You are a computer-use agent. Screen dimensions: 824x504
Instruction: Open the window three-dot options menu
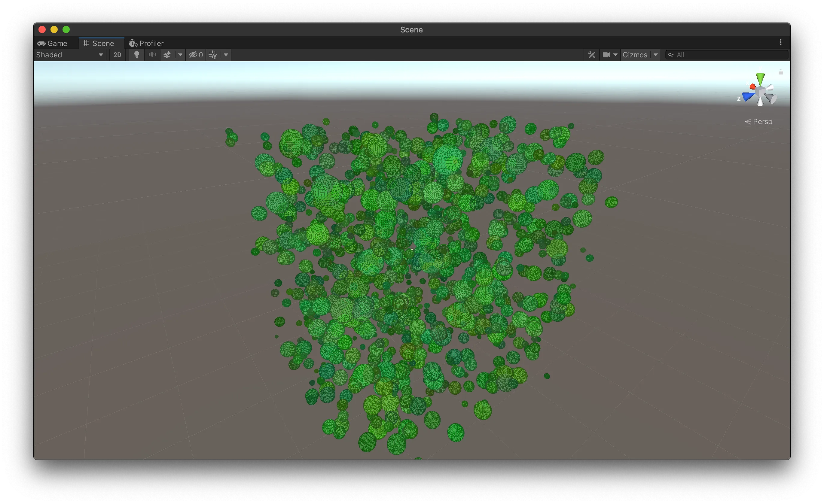780,42
